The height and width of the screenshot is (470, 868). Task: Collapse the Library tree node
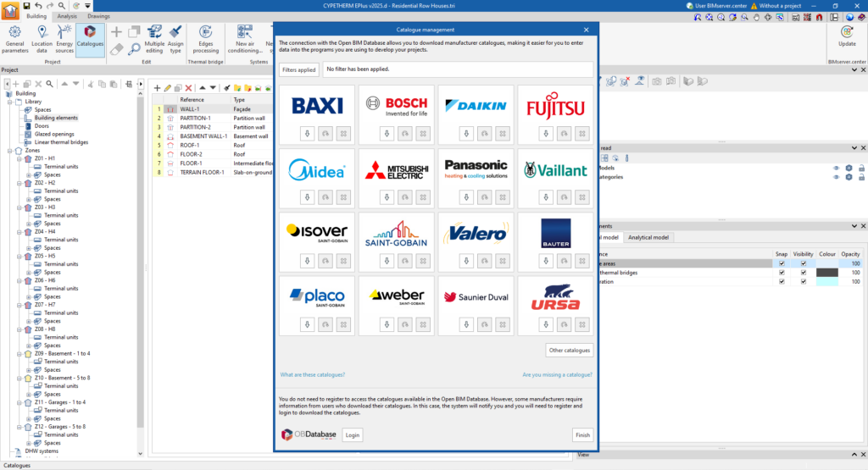point(9,102)
